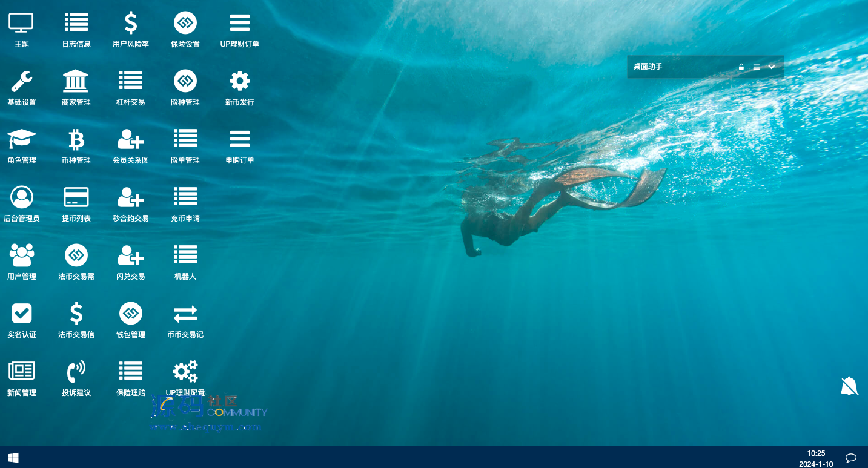This screenshot has width=868, height=468.
Task: Open 杠杆交易 leverage trading
Action: (131, 81)
